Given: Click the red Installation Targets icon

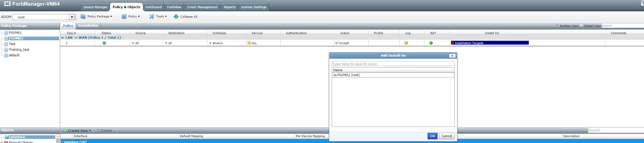Looking at the screenshot, I should tap(453, 43).
